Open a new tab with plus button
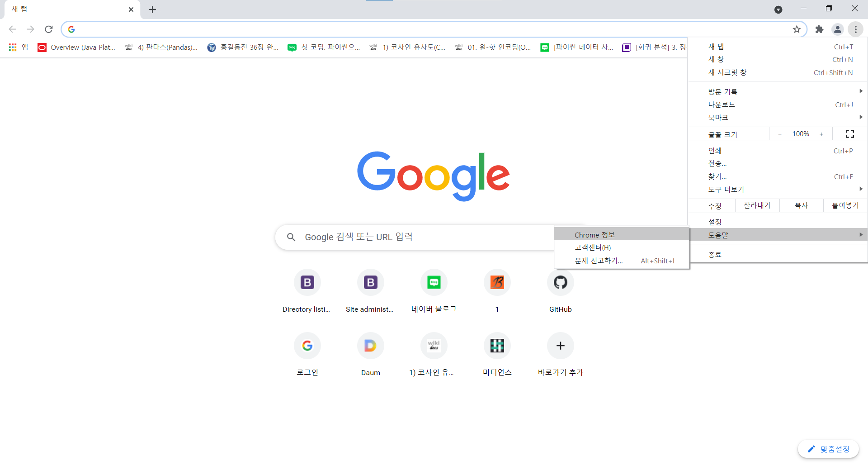The height and width of the screenshot is (466, 868). (x=153, y=10)
